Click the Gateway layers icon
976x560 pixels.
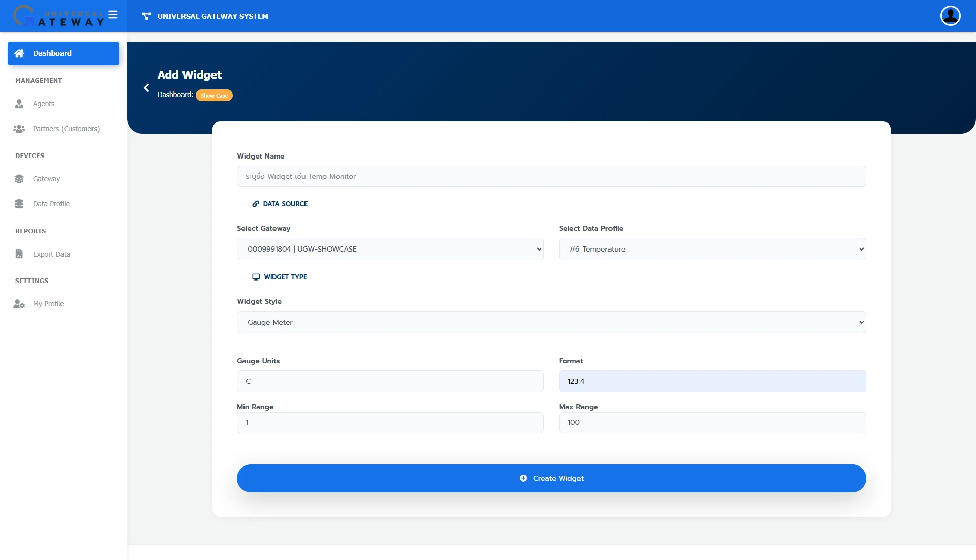coord(19,179)
